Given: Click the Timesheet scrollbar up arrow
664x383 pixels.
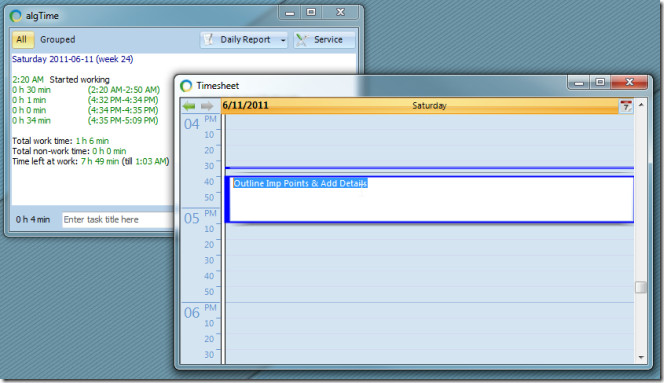Looking at the screenshot, I should pos(641,105).
